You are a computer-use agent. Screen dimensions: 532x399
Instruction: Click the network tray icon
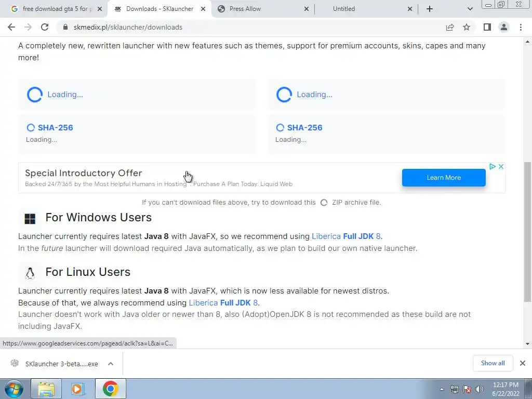454,389
